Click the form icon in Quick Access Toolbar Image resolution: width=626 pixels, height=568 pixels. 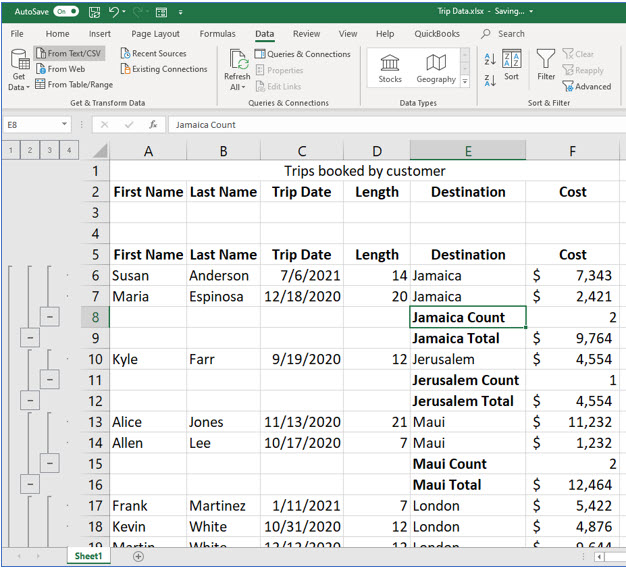(x=161, y=12)
